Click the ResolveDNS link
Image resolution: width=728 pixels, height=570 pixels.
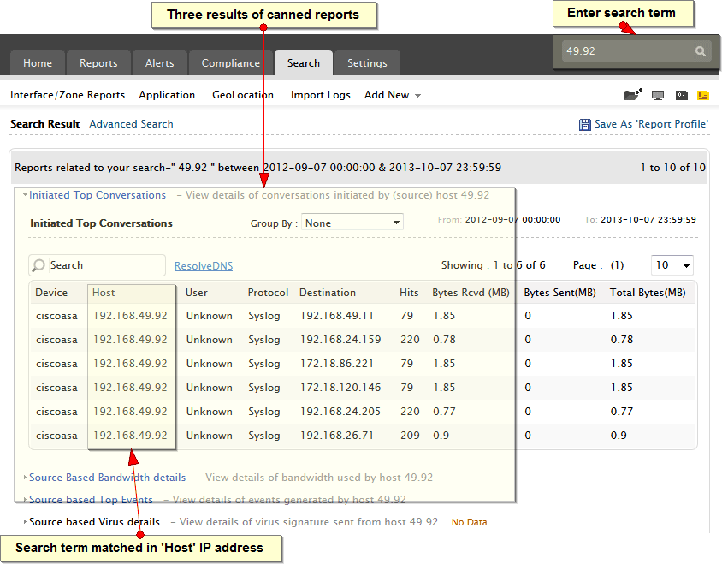[x=204, y=266]
